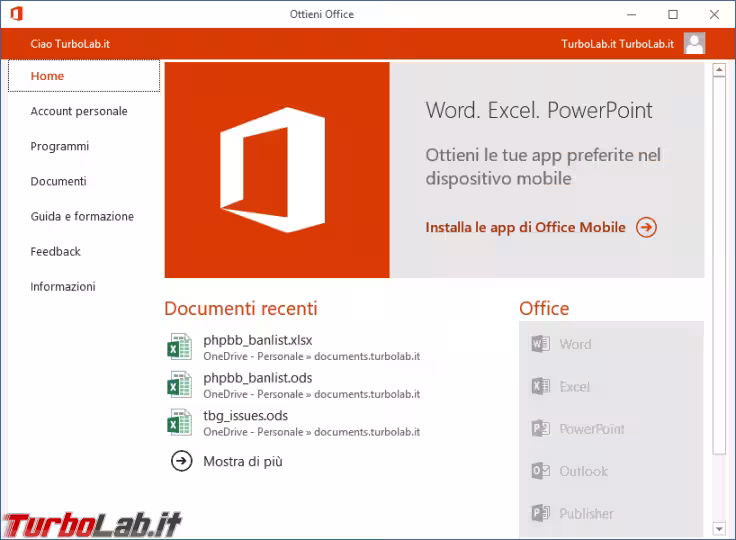Viewport: 736px width, 540px height.
Task: Open Account personale section
Action: click(79, 111)
